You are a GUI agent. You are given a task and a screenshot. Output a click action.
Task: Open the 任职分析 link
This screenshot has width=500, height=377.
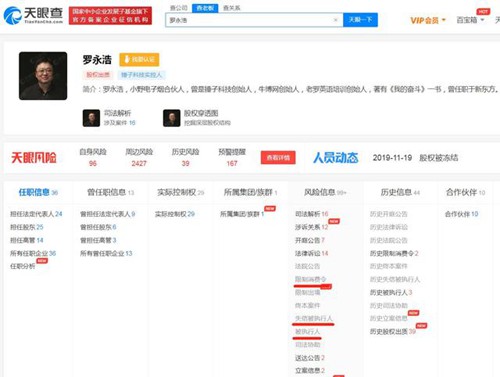pyautogui.click(x=23, y=266)
